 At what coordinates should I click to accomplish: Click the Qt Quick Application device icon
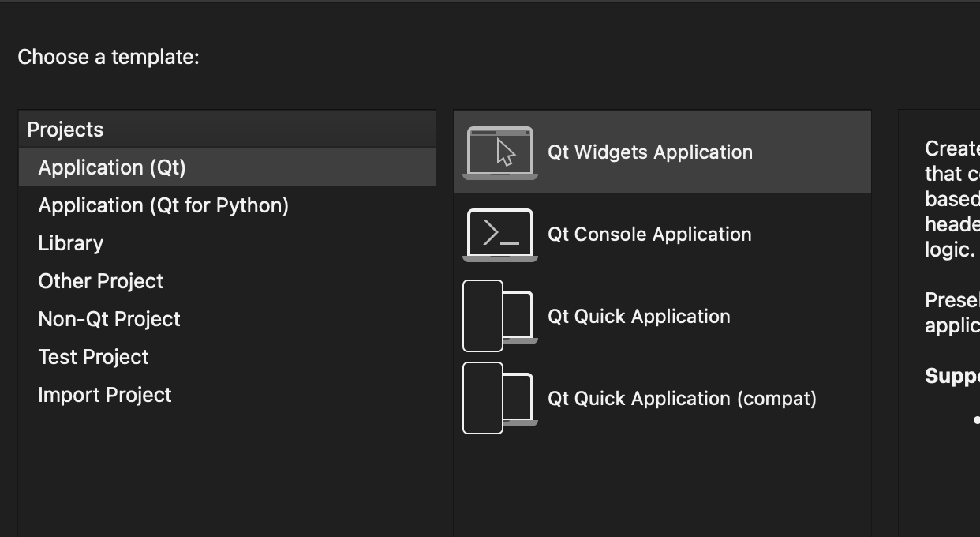500,316
